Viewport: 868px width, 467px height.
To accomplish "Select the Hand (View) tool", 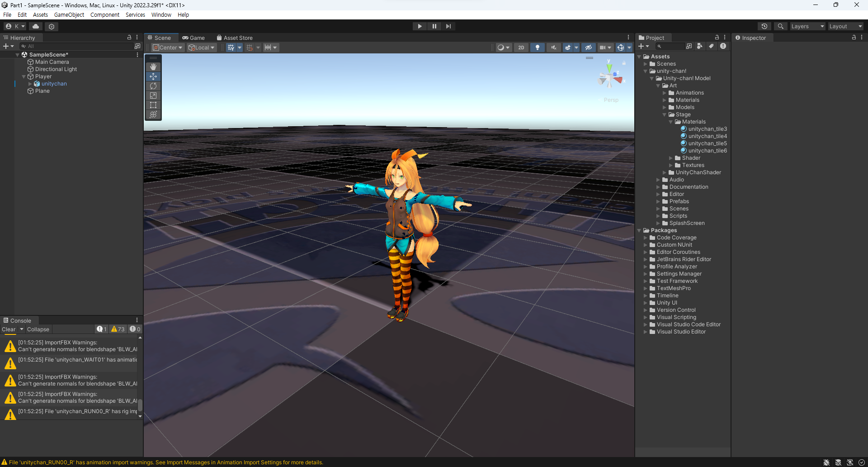I will 153,67.
